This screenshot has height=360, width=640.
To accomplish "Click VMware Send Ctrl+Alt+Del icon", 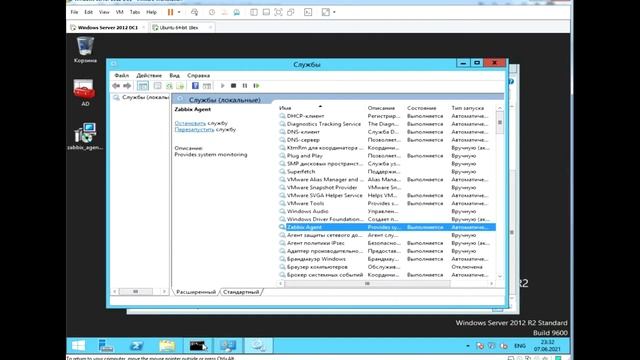I will (x=194, y=12).
